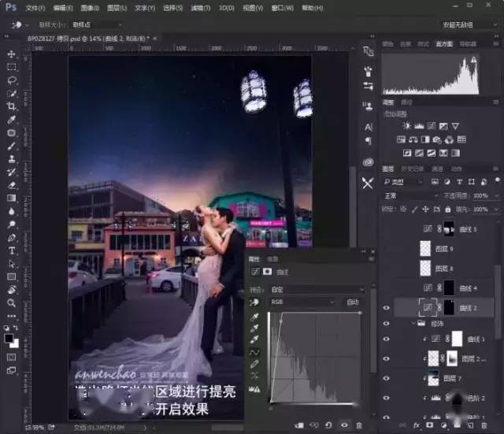Open the blend mode dropdown 正常
Image resolution: width=504 pixels, height=434 pixels.
coord(410,195)
